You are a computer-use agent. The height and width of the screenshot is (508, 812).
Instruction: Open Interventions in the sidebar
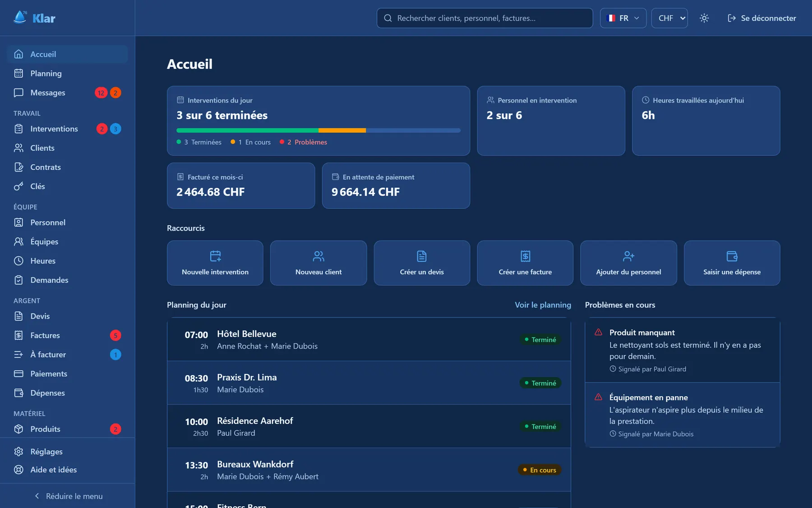click(67, 129)
